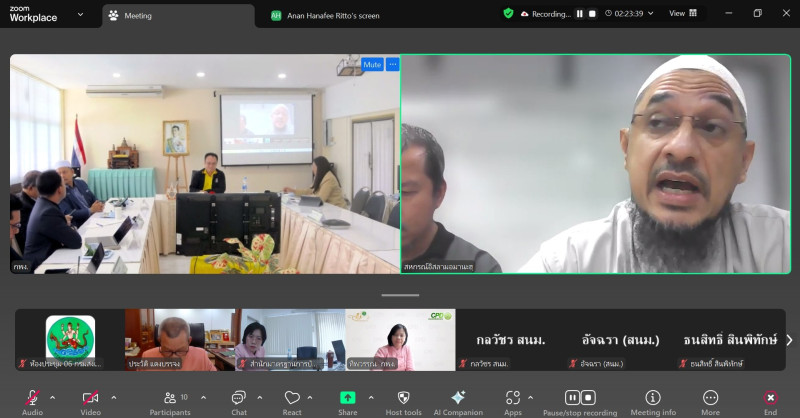Screen dimensions: 800x418
Task: Show next participants with right arrow
Action: pos(789,340)
